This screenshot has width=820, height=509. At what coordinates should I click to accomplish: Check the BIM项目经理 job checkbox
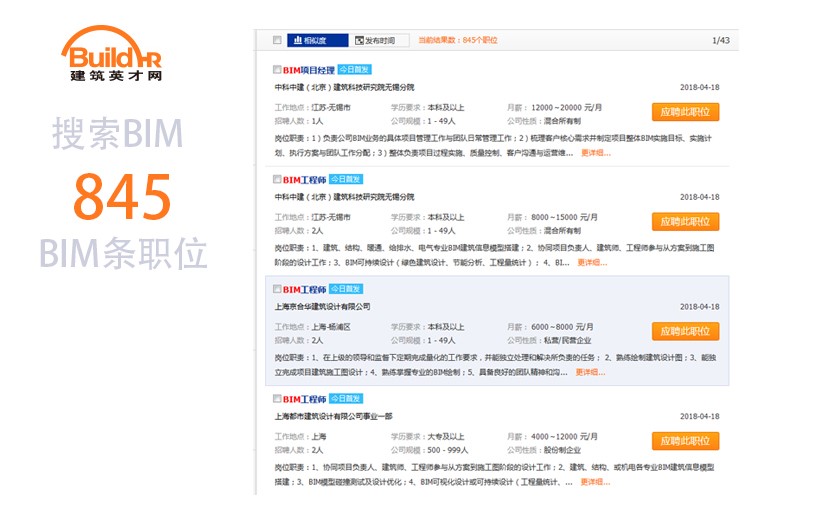[x=277, y=70]
